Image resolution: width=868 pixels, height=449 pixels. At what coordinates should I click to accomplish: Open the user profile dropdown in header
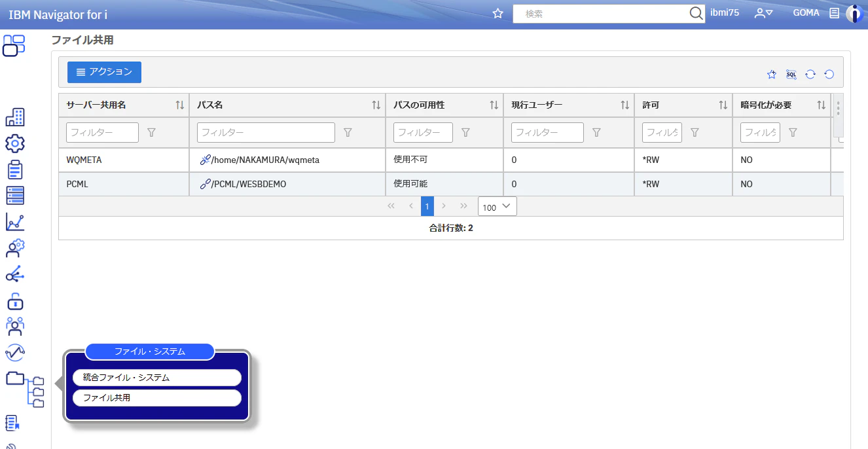click(764, 13)
